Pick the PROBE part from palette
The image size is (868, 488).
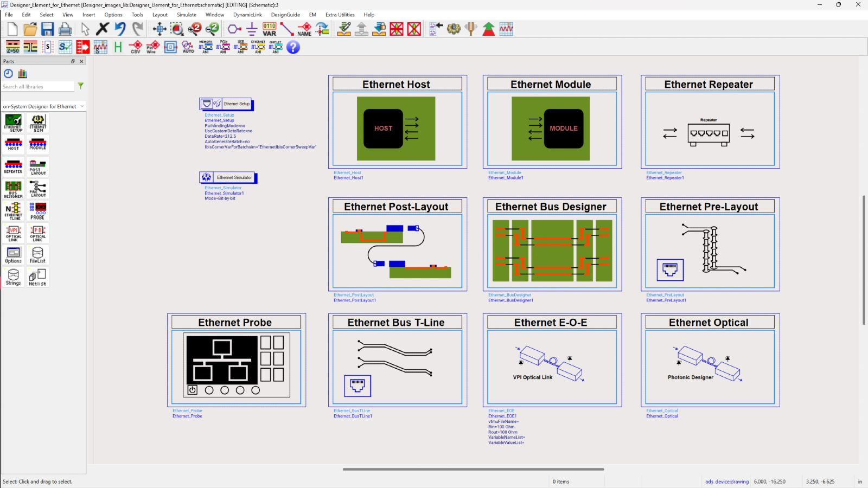38,211
